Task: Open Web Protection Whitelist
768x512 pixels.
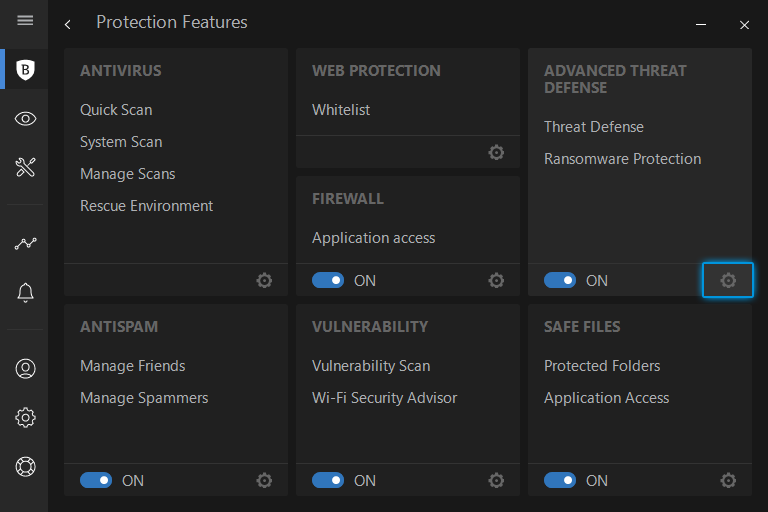Action: [x=341, y=110]
